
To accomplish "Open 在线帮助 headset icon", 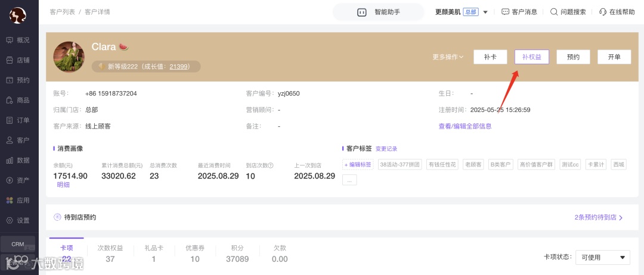I will 603,12.
